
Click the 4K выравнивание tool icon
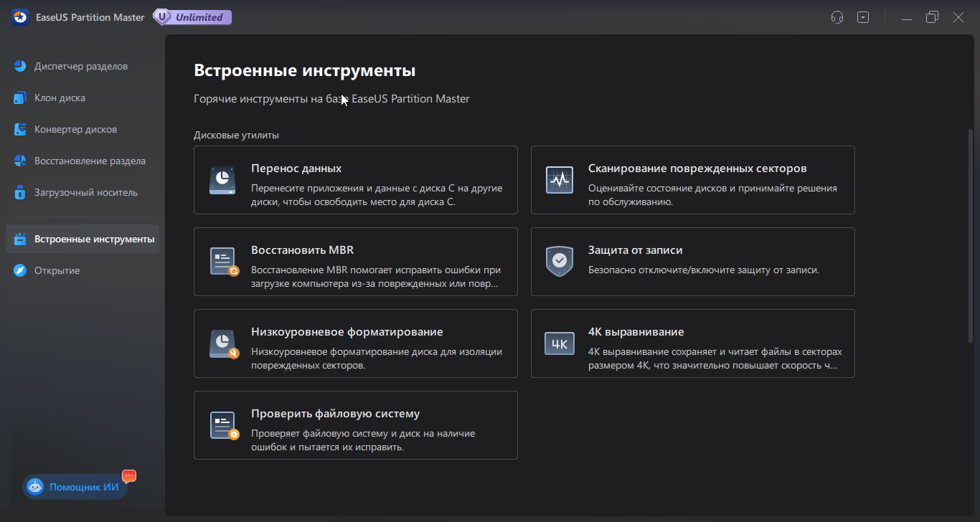click(559, 343)
